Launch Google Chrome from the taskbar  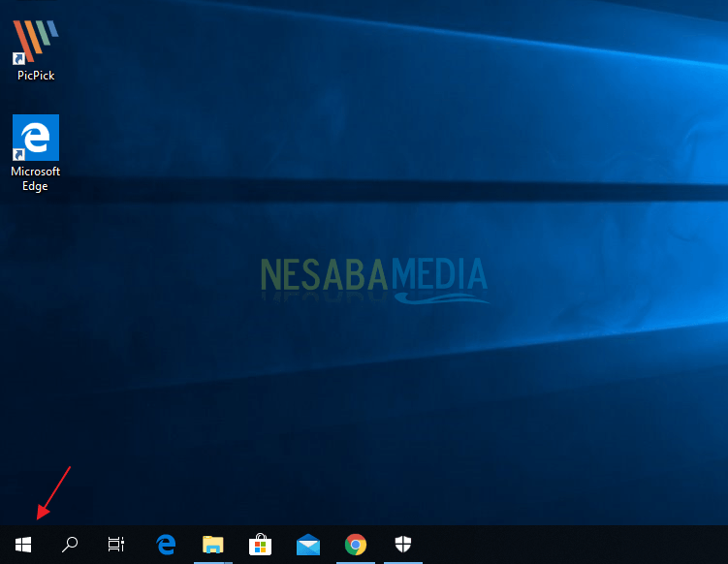[356, 545]
